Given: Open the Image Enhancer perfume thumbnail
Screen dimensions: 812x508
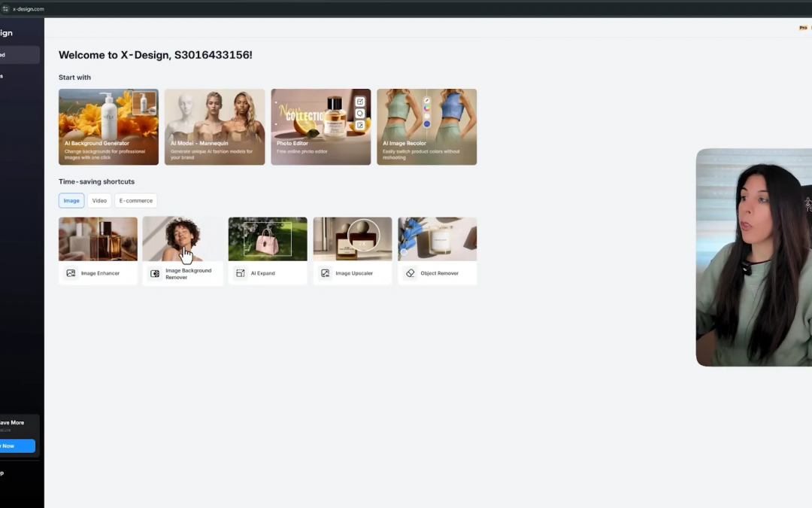Looking at the screenshot, I should 98,239.
